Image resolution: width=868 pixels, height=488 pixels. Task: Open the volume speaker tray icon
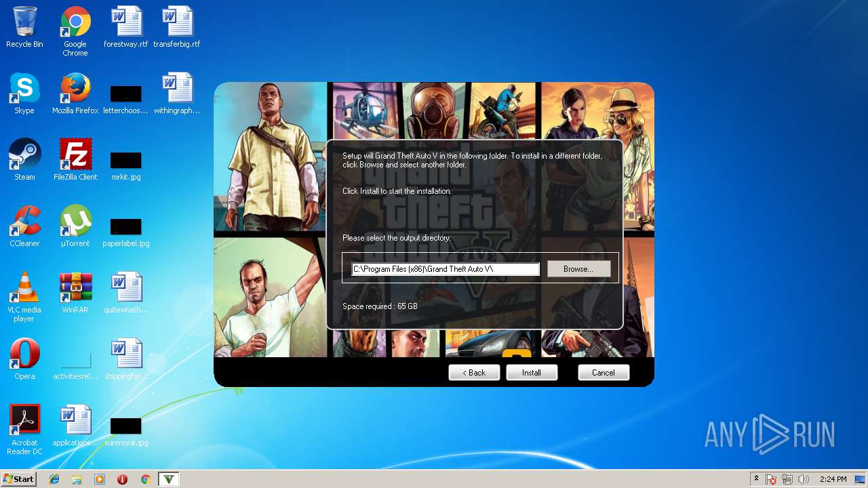click(x=804, y=479)
